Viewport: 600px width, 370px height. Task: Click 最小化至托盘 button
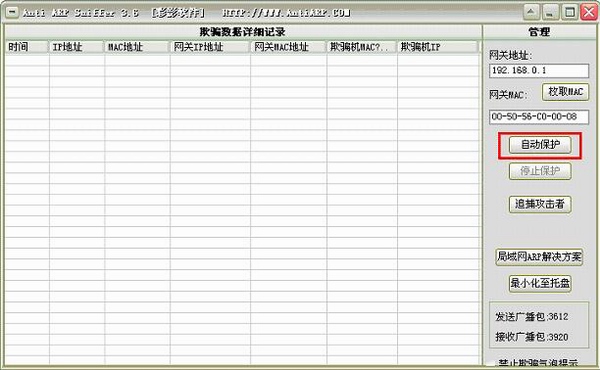coord(540,284)
